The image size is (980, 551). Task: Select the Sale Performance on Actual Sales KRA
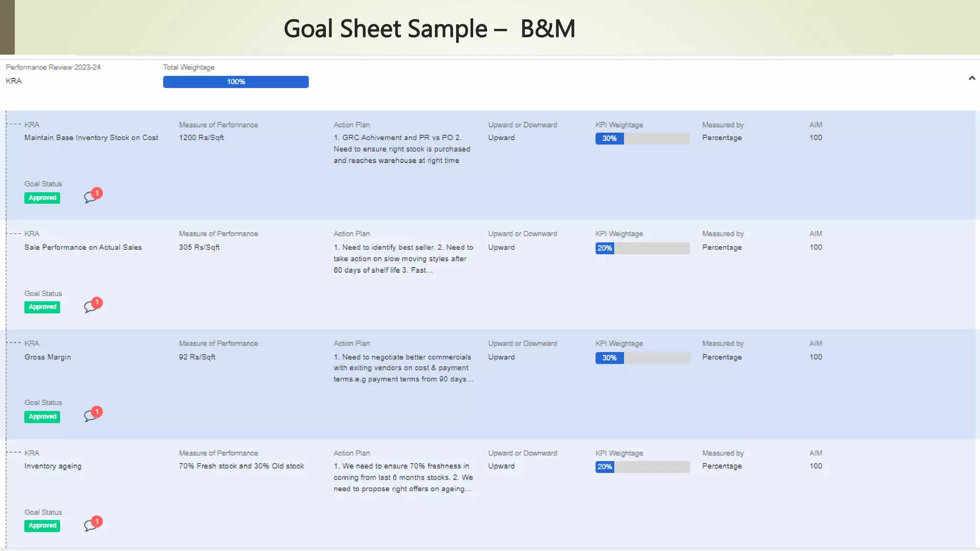[83, 247]
